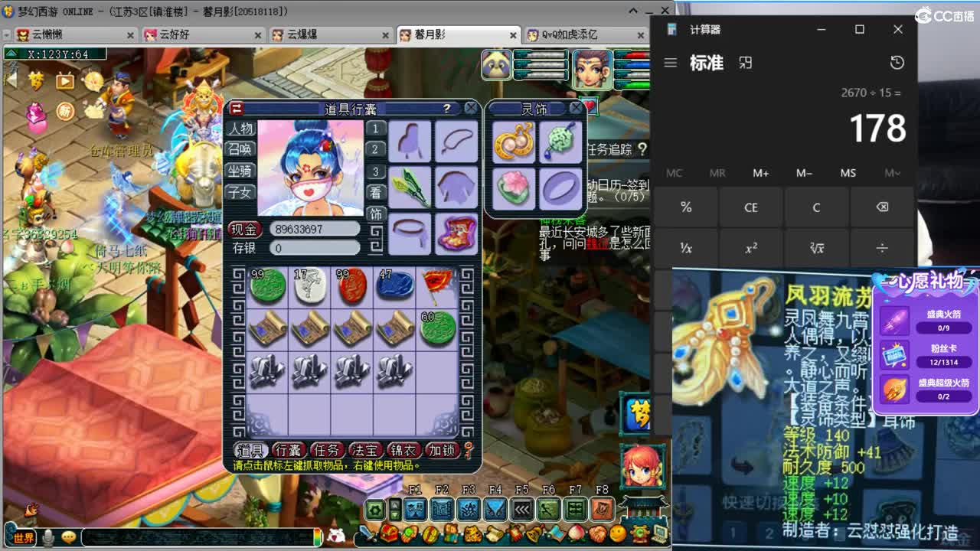980x551 pixels.
Task: Select the green jade item with count 60
Action: coord(437,328)
